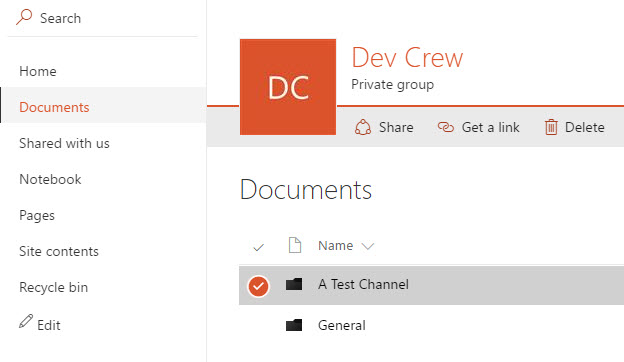624x362 pixels.
Task: Click the trash can icon
Action: pyautogui.click(x=551, y=127)
